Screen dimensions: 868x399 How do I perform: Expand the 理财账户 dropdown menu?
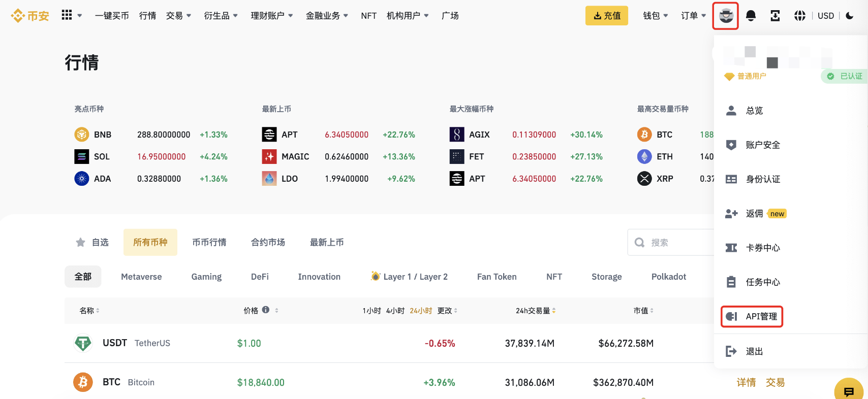272,16
